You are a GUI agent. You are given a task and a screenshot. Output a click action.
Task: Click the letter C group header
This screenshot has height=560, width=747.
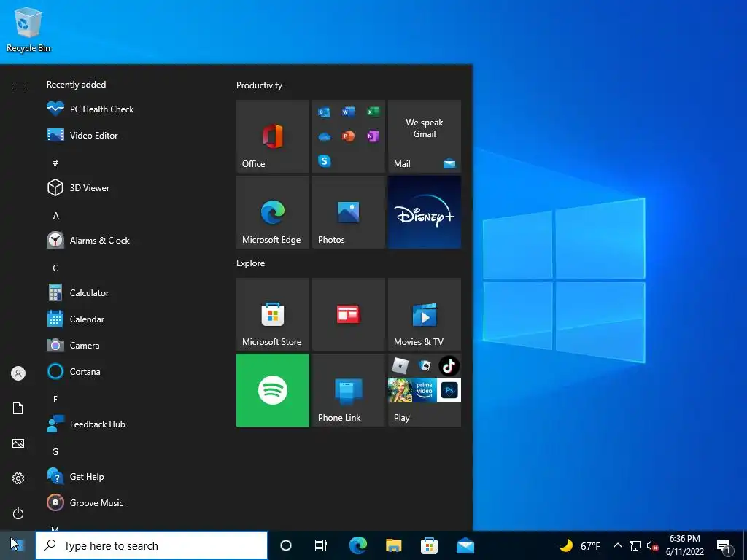[55, 268]
